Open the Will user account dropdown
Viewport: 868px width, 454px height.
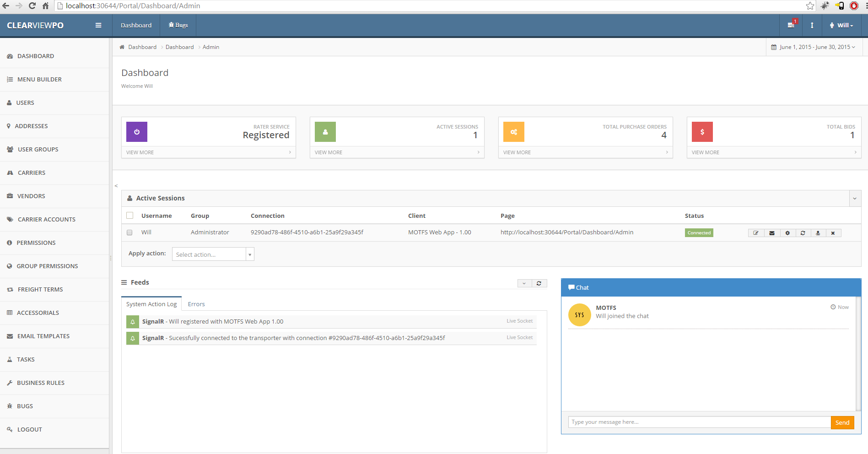[841, 25]
